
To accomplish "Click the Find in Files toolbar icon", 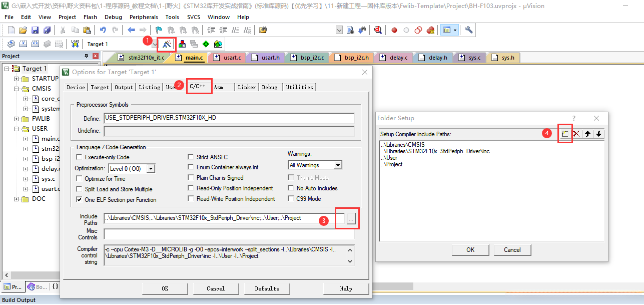I will click(263, 30).
